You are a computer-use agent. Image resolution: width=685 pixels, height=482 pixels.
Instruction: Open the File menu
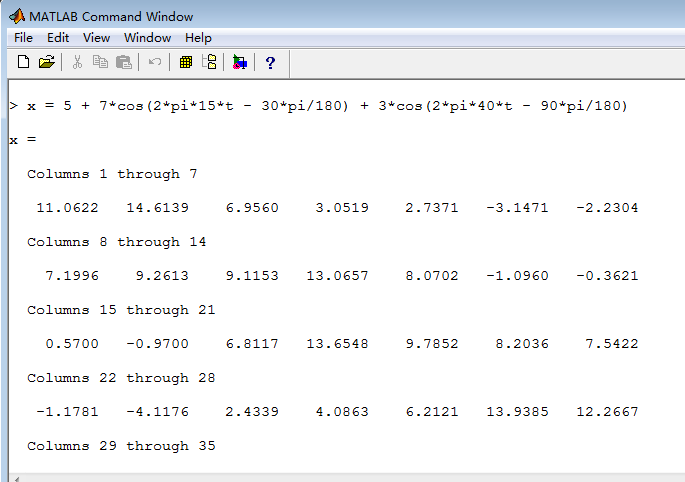(x=23, y=38)
